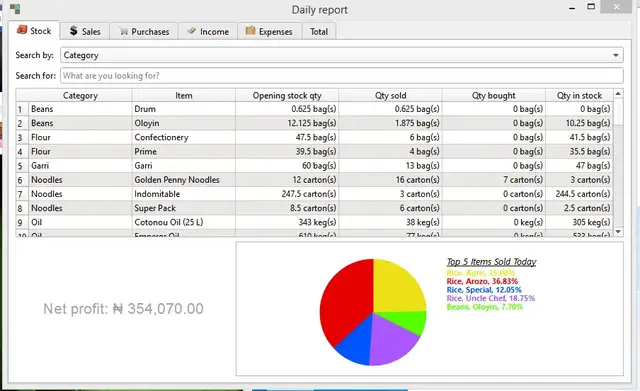Click the Income tab money icon

coord(191,31)
